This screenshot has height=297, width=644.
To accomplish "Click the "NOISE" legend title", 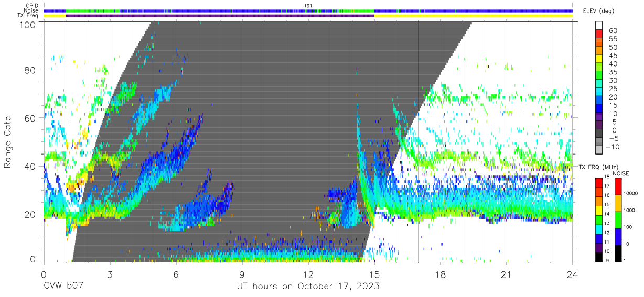I will (x=622, y=173).
